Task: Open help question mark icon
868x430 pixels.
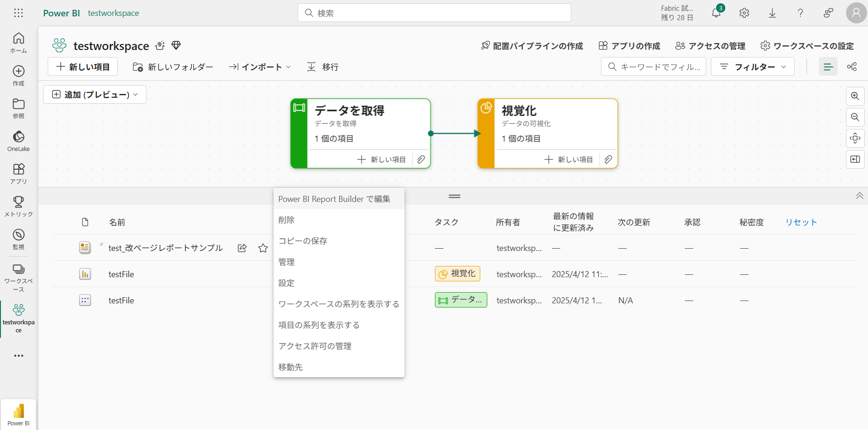Action: [801, 13]
